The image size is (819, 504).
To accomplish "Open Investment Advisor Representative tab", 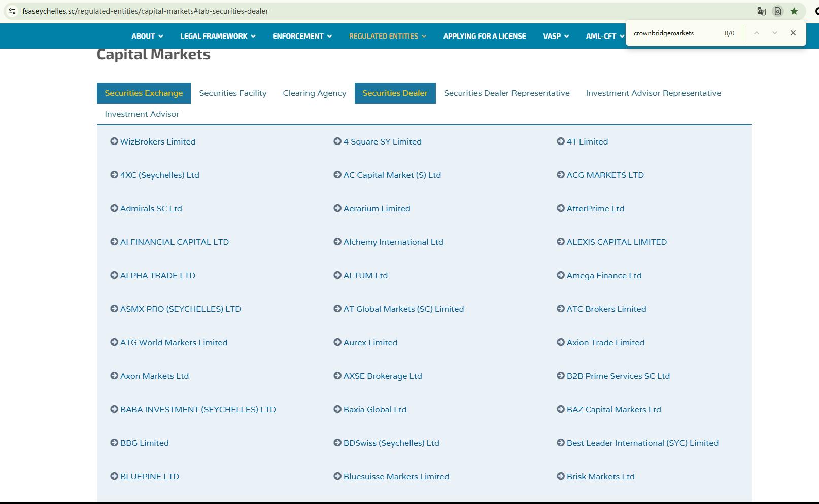I will 653,93.
